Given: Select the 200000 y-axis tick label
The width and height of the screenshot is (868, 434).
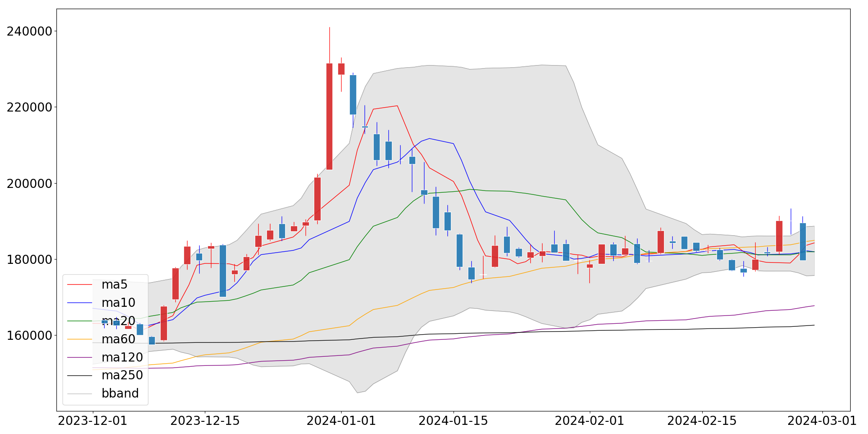Looking at the screenshot, I should 30,183.
